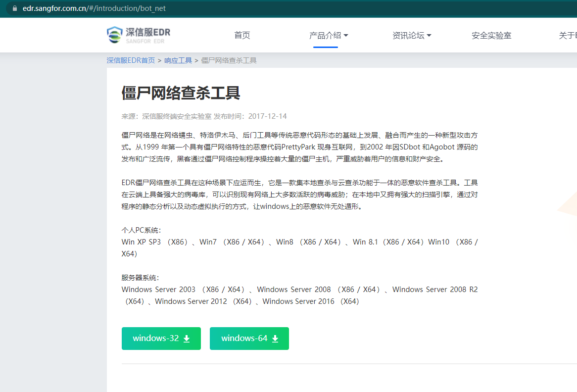Click the 僵尸网络查杀工具 breadcrumb text

(x=229, y=60)
